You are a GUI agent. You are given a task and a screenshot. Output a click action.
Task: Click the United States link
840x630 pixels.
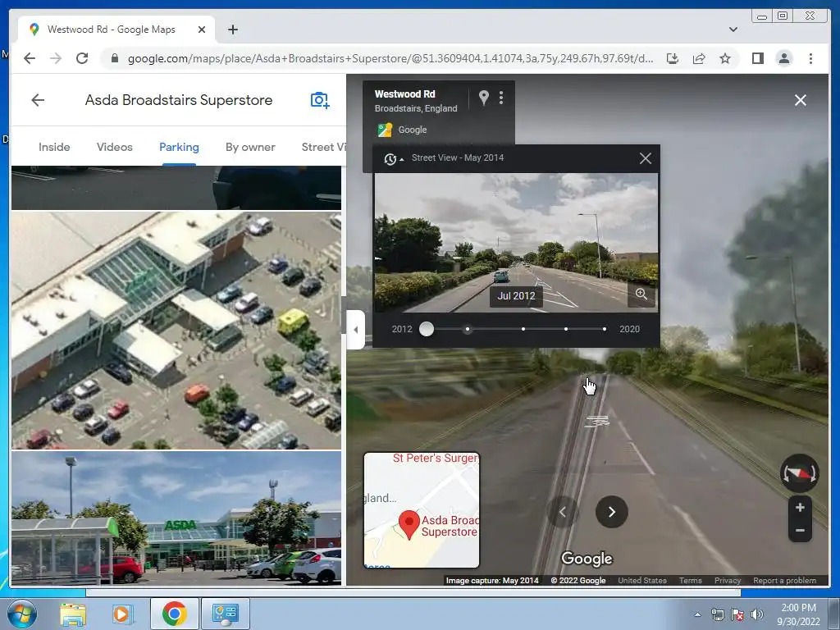click(641, 580)
